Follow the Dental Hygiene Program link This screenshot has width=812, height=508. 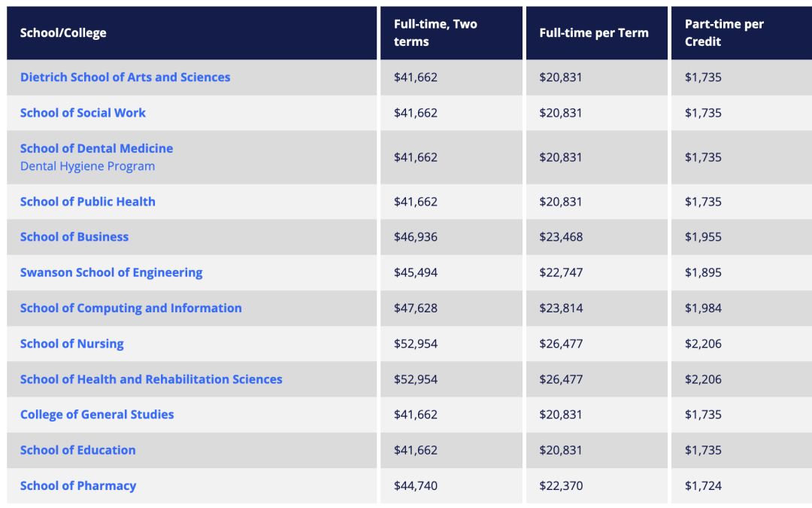point(87,166)
